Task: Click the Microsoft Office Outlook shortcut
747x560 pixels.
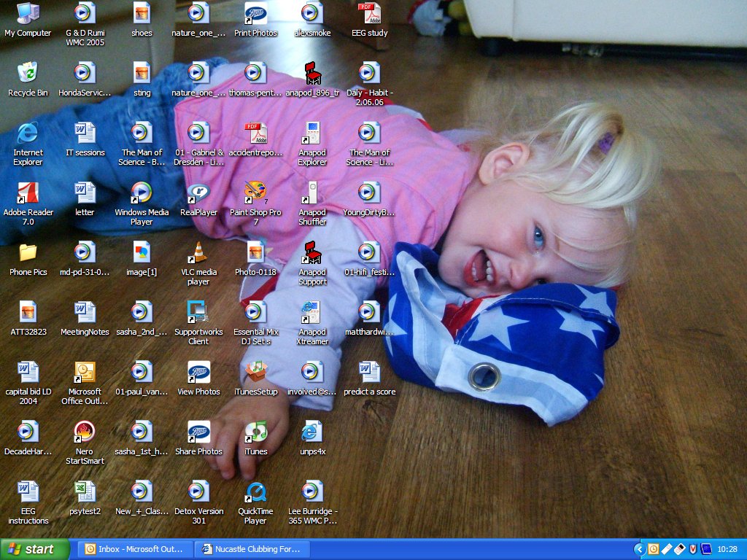Action: [x=85, y=372]
